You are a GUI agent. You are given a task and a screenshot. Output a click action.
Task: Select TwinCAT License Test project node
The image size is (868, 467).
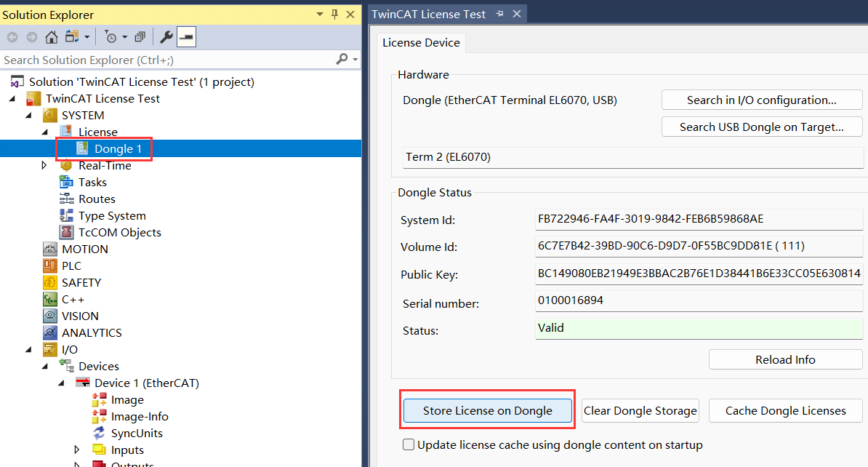pos(103,99)
